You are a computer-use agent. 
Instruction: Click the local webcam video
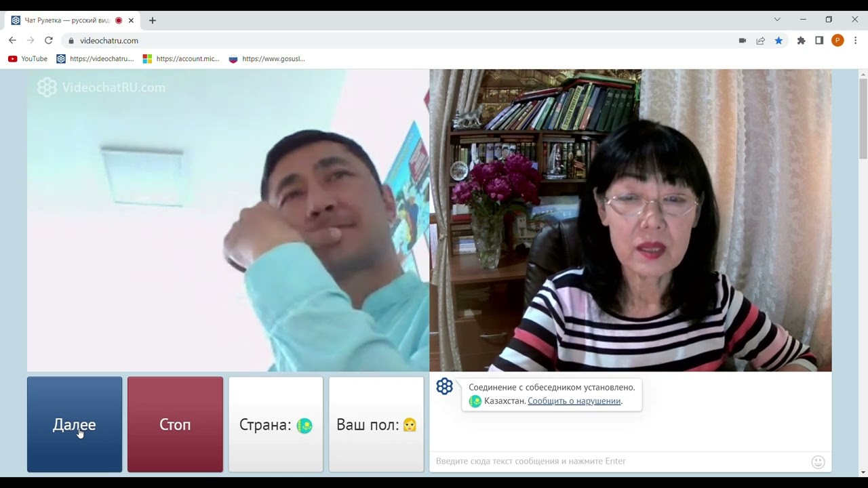631,220
